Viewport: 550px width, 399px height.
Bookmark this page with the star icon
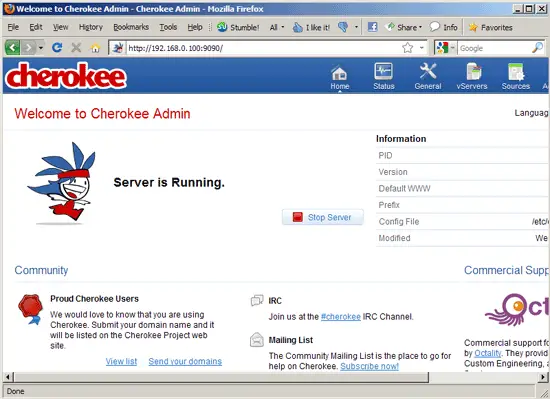(408, 48)
